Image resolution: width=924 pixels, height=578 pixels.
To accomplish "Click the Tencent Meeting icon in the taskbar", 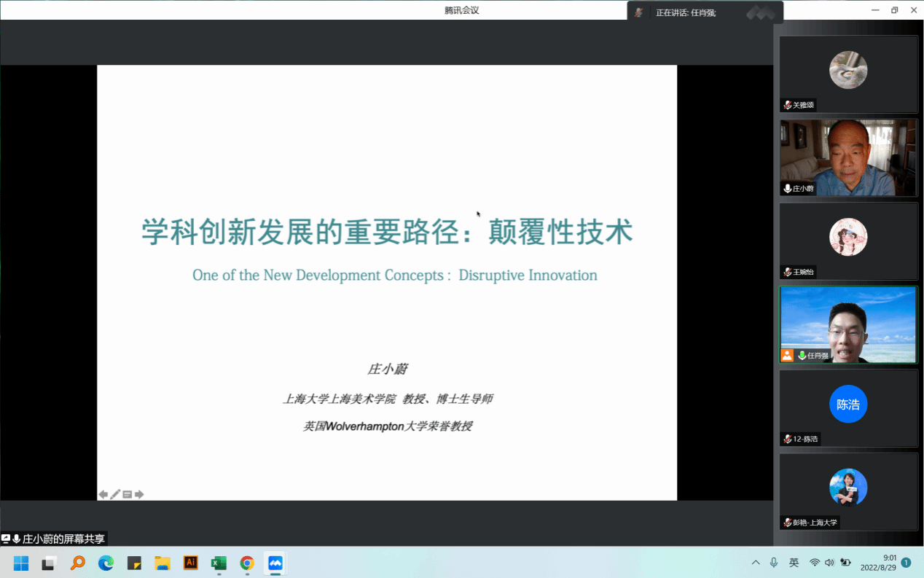I will (x=275, y=563).
